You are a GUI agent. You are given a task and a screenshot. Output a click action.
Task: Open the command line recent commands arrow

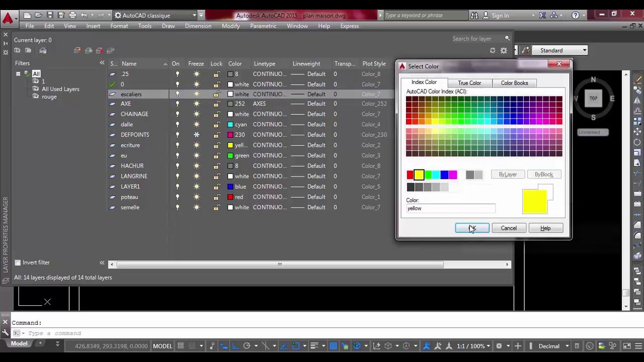pos(23,333)
